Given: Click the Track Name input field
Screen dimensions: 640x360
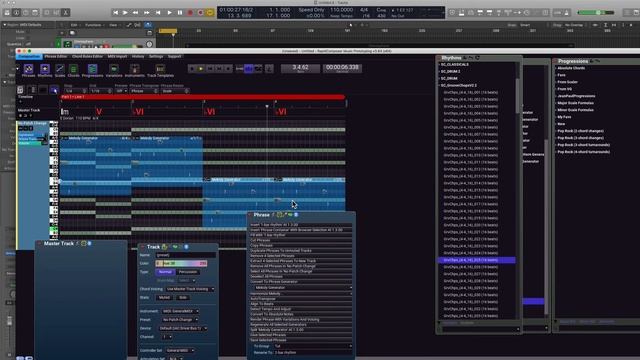Looking at the screenshot, I should pos(185,255).
